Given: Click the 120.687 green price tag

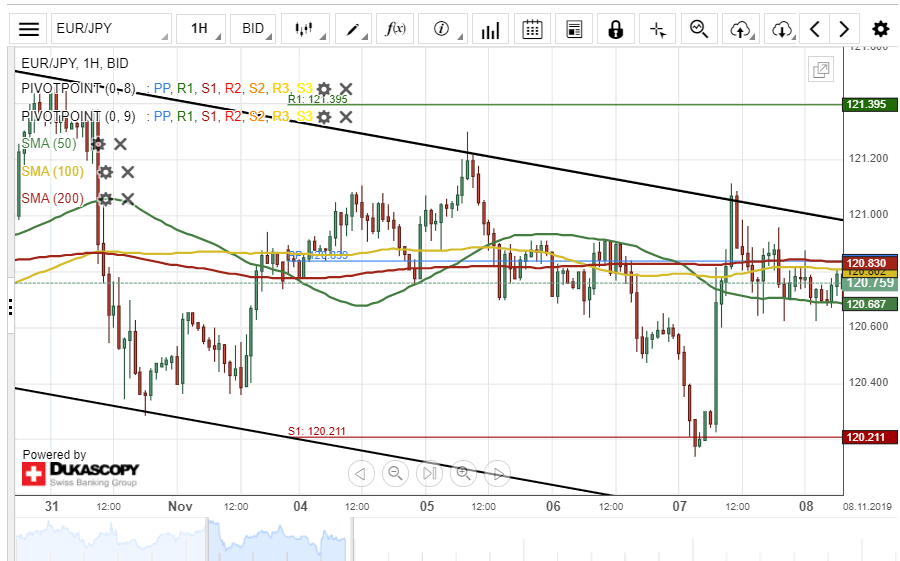Looking at the screenshot, I should [870, 304].
